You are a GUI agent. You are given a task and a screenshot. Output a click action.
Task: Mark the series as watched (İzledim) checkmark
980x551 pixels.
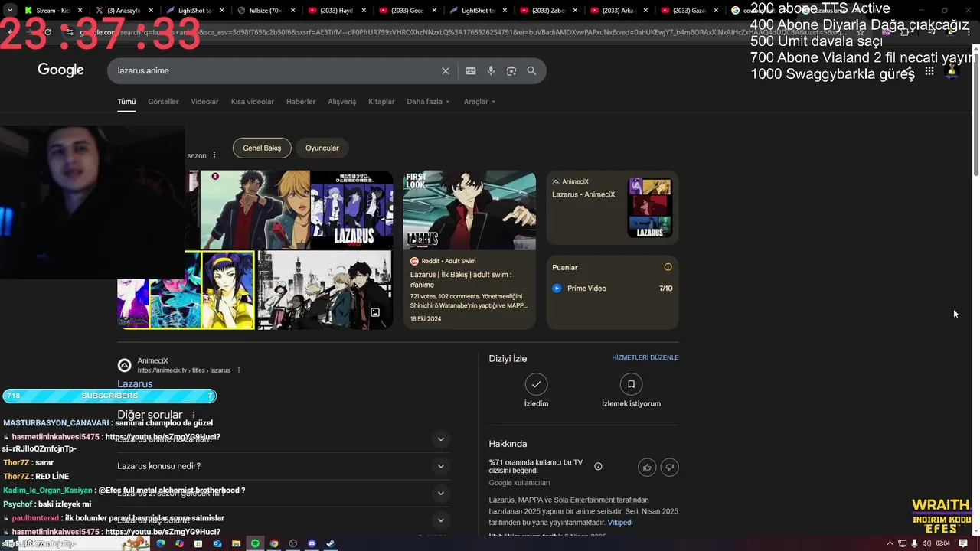pyautogui.click(x=536, y=384)
